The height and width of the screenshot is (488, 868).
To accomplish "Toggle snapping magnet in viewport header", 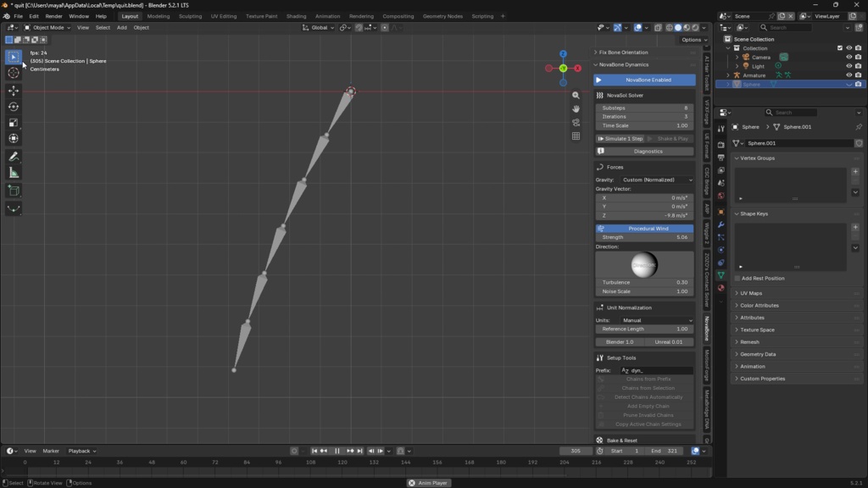I will [x=359, y=28].
